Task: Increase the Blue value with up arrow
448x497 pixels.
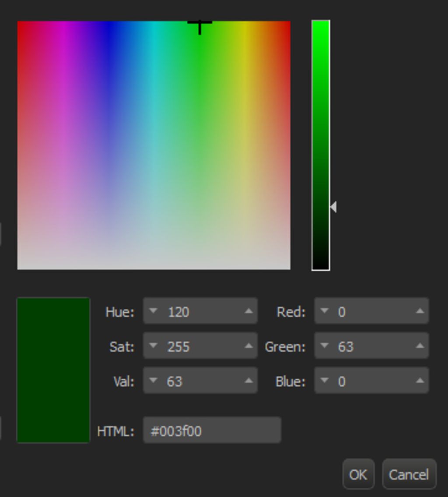Action: [x=420, y=381]
